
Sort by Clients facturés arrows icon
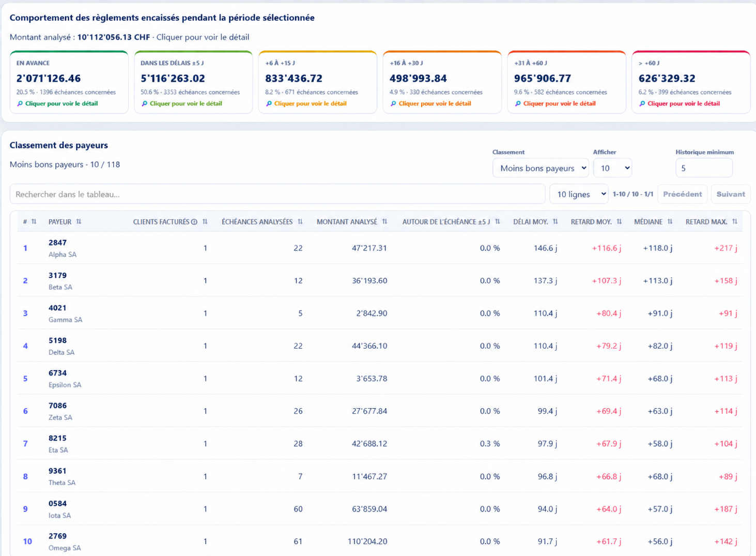tap(205, 221)
